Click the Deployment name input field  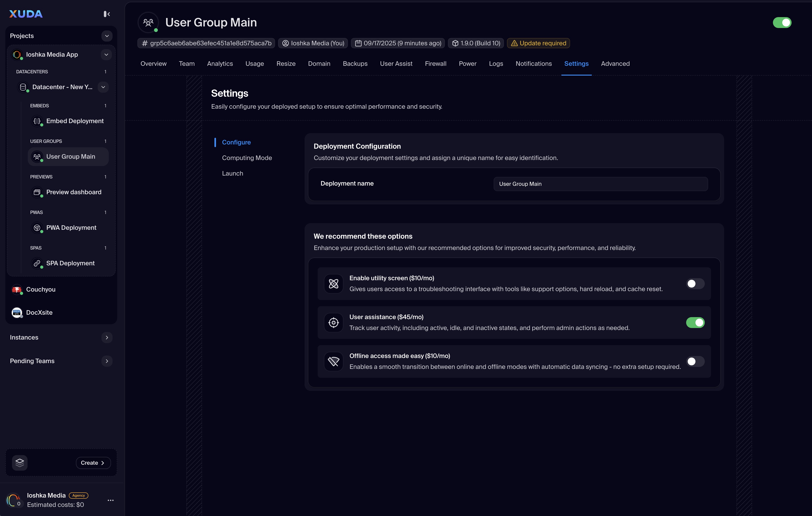click(x=600, y=184)
